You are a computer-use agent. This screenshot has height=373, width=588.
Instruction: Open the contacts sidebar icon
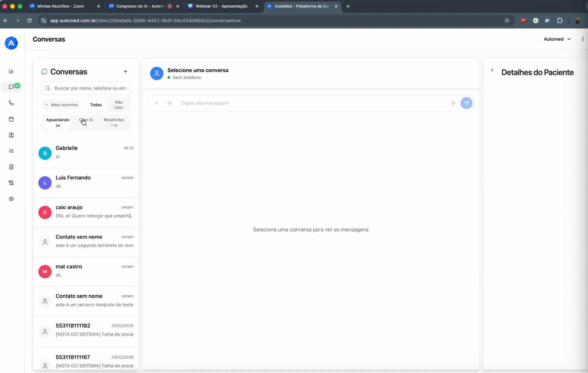point(11,135)
